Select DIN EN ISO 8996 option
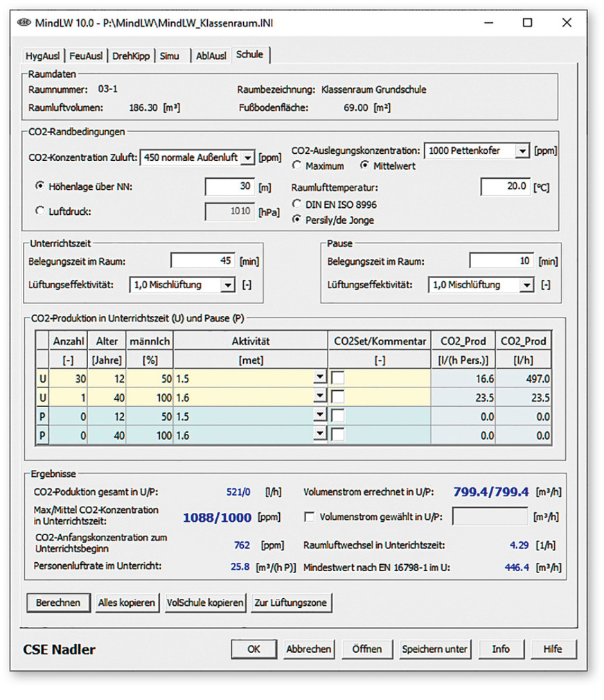This screenshot has width=604, height=700. 297,204
